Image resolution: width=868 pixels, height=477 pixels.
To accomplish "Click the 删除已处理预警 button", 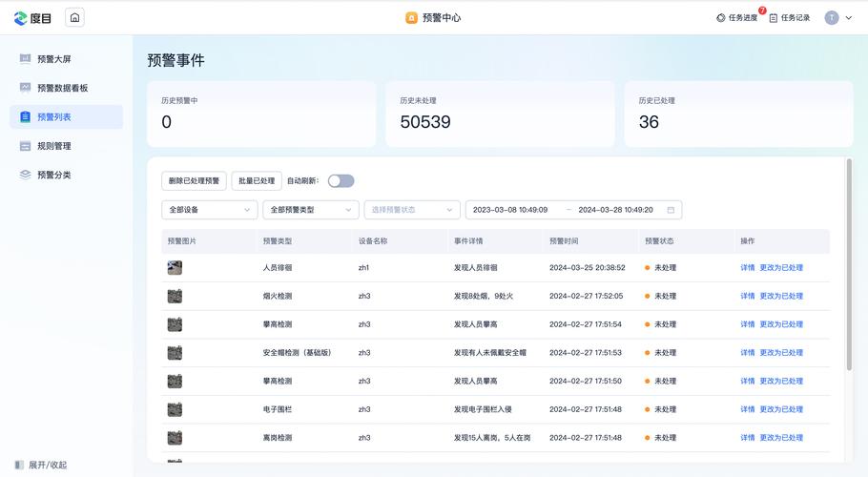I will (x=194, y=181).
